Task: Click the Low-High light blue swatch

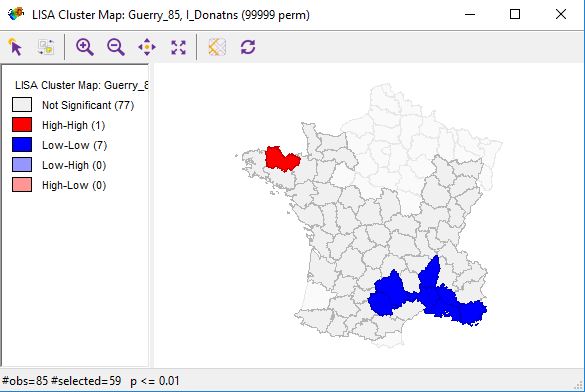Action: [x=22, y=165]
